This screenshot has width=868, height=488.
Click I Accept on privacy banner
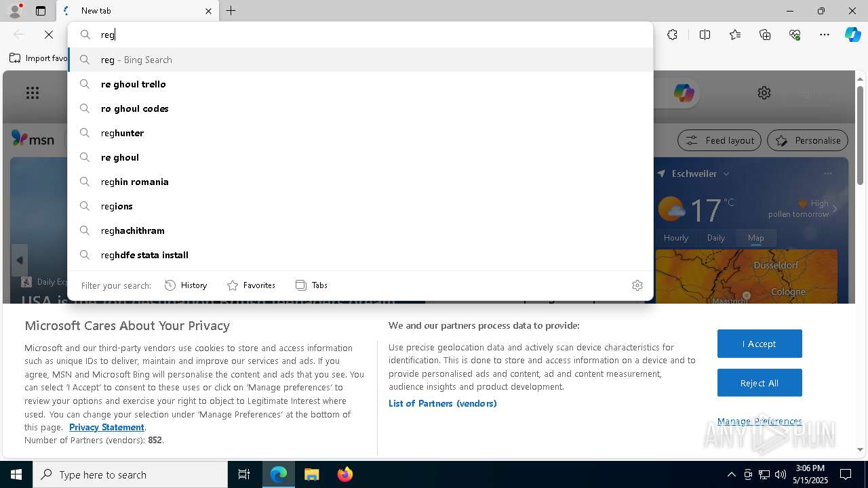tap(759, 344)
